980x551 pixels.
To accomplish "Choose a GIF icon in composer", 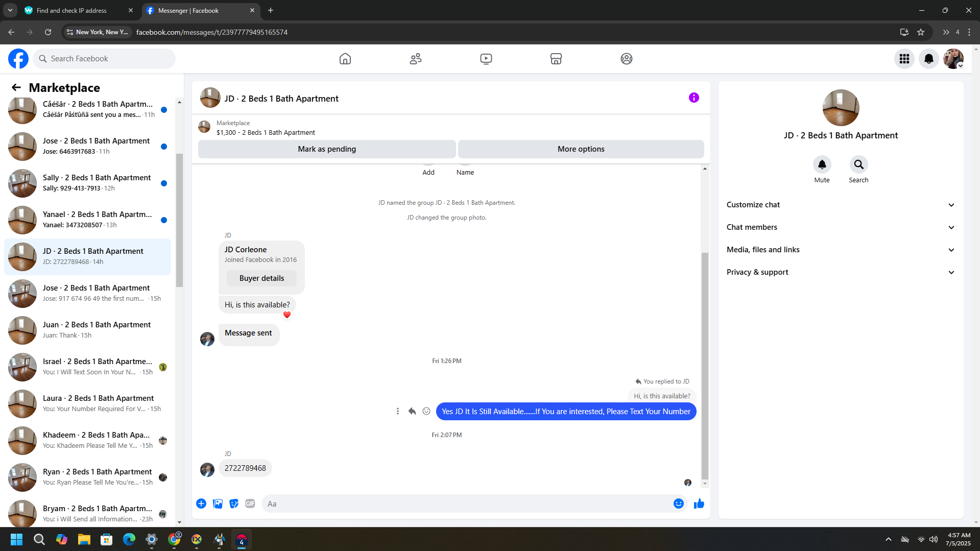I will [x=250, y=504].
